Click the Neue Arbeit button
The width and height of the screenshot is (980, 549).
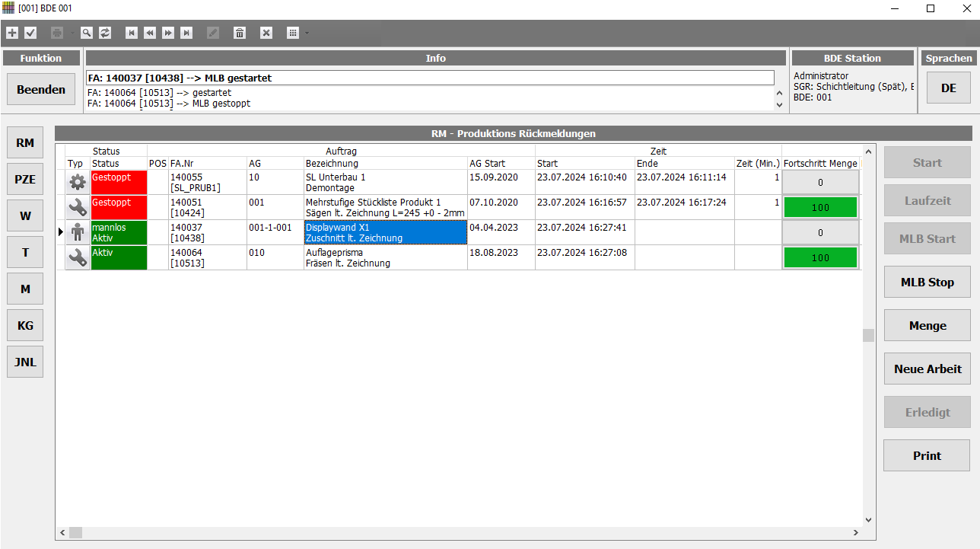[927, 369]
